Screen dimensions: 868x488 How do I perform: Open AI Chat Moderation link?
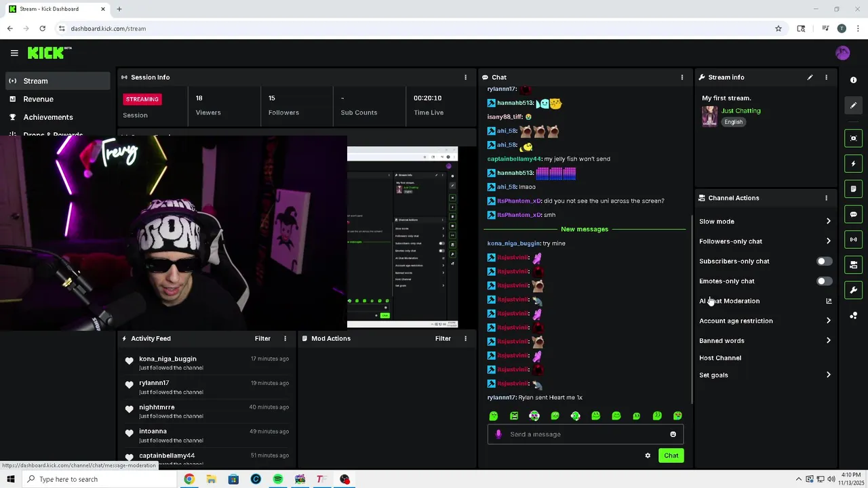[765, 301]
